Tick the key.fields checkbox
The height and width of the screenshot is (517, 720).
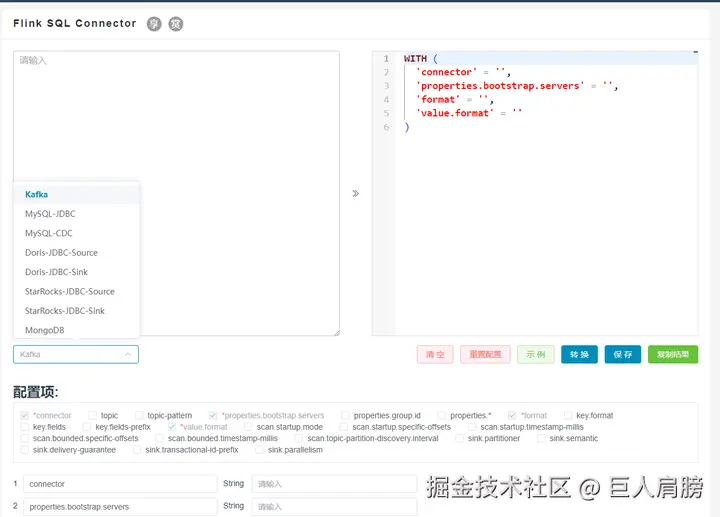coord(25,427)
